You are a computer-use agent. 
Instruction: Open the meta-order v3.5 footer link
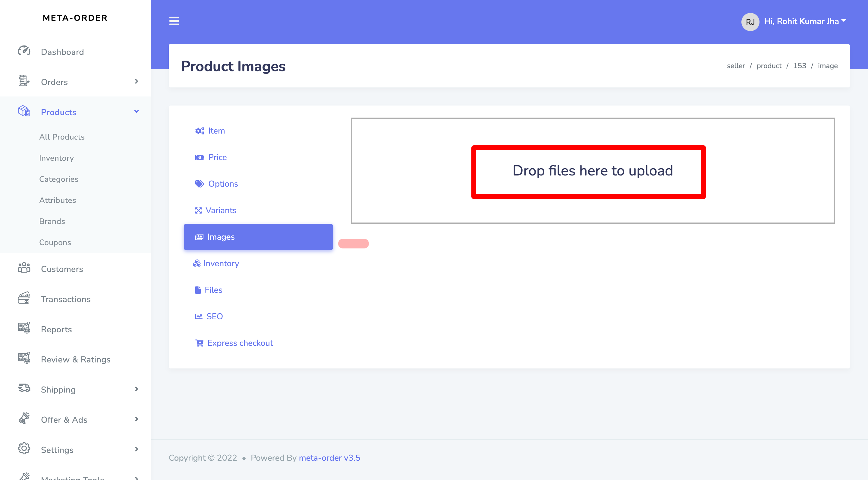pos(329,458)
